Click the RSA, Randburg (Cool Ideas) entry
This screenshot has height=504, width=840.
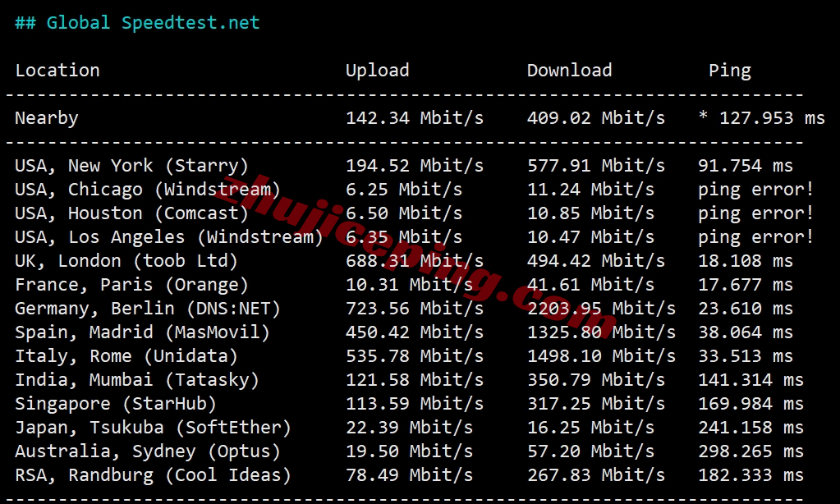point(153,475)
